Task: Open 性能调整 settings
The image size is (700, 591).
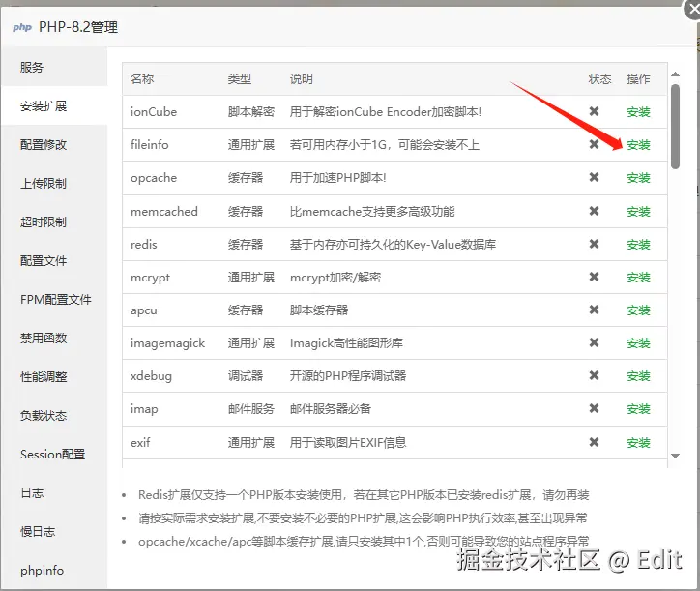Action: [x=54, y=376]
